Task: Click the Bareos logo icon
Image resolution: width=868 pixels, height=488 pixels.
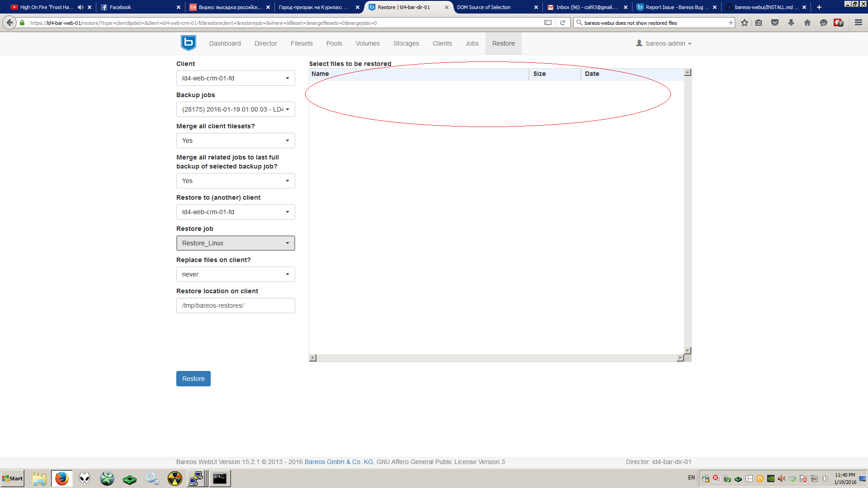Action: click(188, 43)
